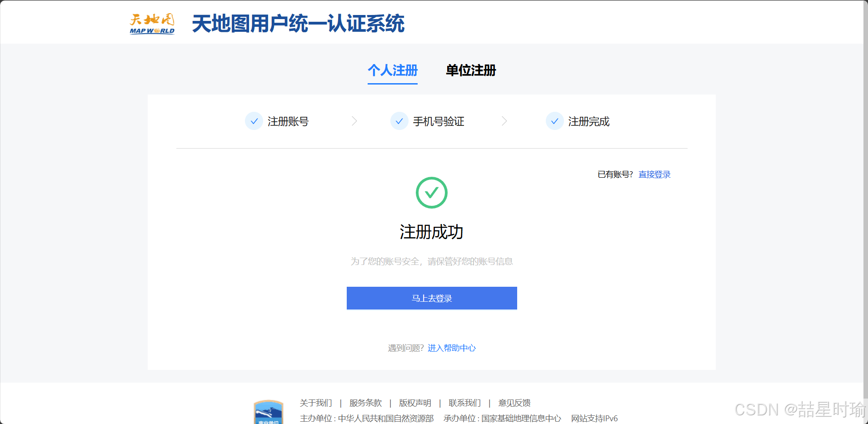868x424 pixels.
Task: Open the 联系我们 footer link
Action: (x=464, y=403)
